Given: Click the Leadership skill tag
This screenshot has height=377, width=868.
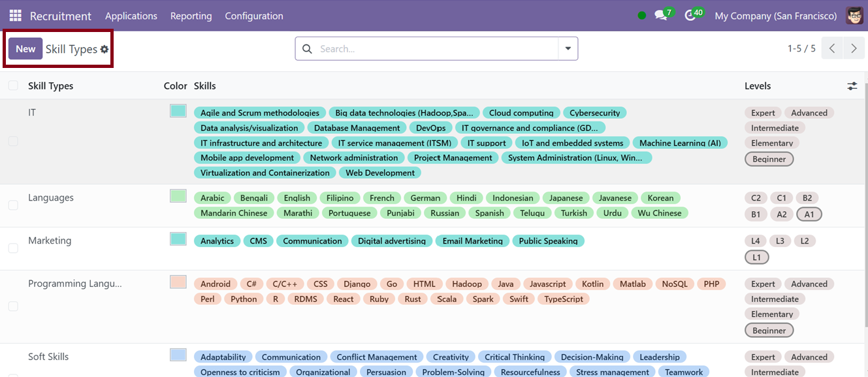Looking at the screenshot, I should [660, 357].
